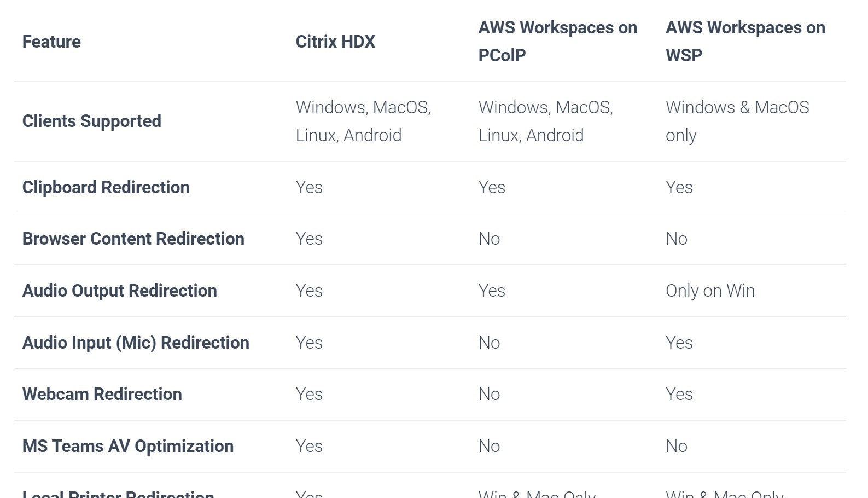
Task: Click the Browser Content Redirection label
Action: 133,239
